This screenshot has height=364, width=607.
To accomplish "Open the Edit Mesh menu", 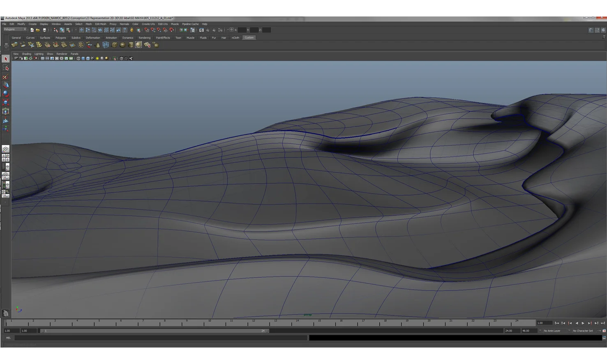I will 100,24.
